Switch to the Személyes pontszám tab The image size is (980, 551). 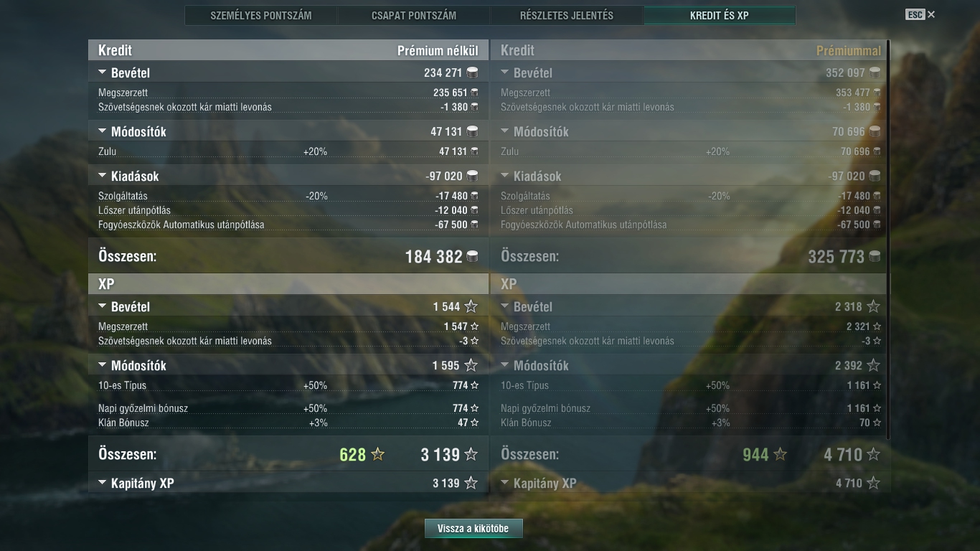(x=261, y=15)
